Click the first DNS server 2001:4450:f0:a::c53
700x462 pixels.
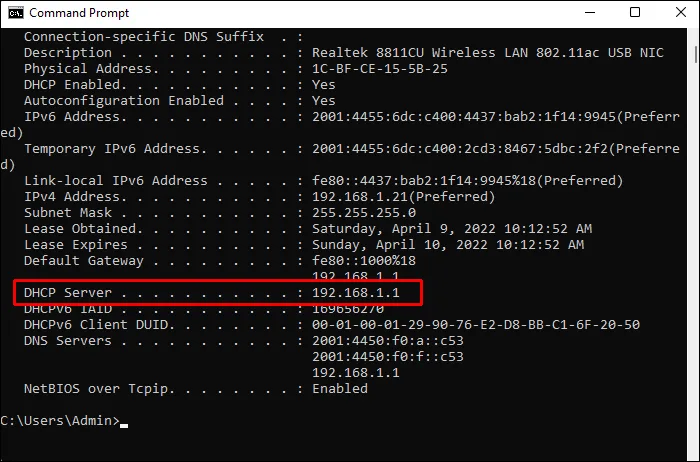pyautogui.click(x=388, y=341)
